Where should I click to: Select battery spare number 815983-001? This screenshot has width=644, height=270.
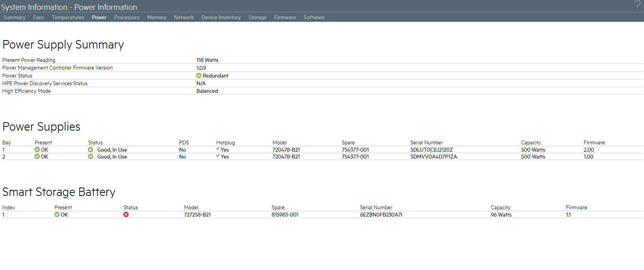click(x=285, y=215)
